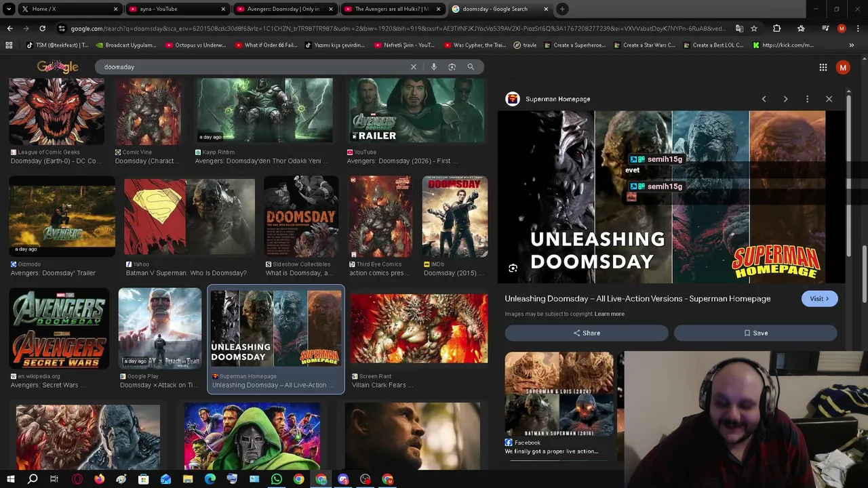Image resolution: width=868 pixels, height=488 pixels.
Task: Go back with the browser back arrow
Action: 9,28
